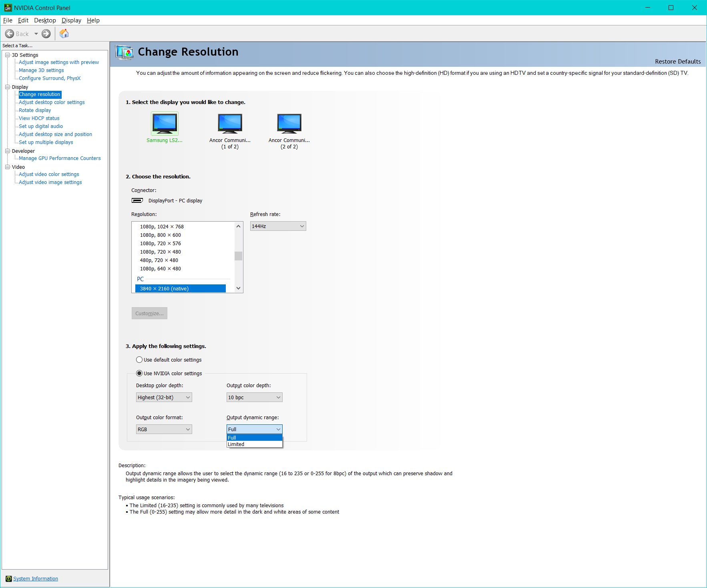Click Restore Defaults
This screenshot has width=707, height=588.
pos(678,62)
